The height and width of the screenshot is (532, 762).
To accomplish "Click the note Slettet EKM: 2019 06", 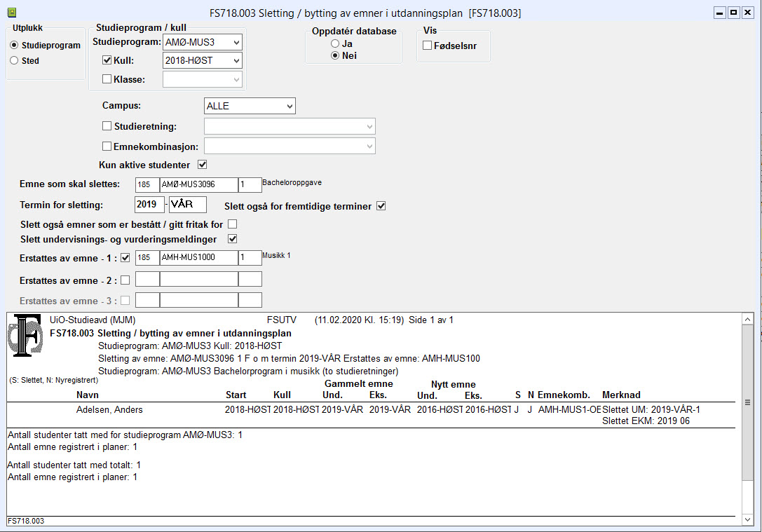I will coord(646,421).
